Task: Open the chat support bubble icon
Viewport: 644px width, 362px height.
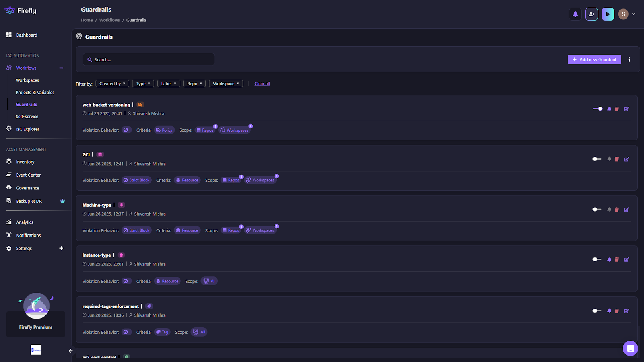Action: [x=630, y=348]
